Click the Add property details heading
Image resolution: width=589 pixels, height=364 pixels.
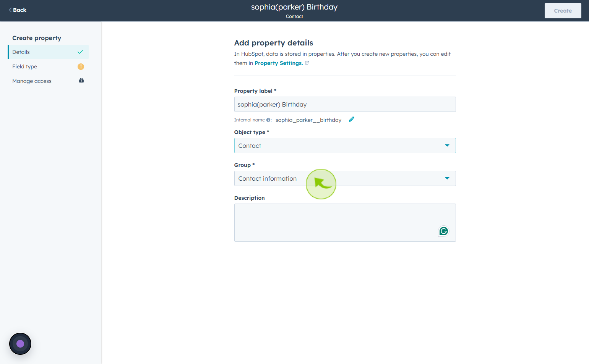point(274,43)
